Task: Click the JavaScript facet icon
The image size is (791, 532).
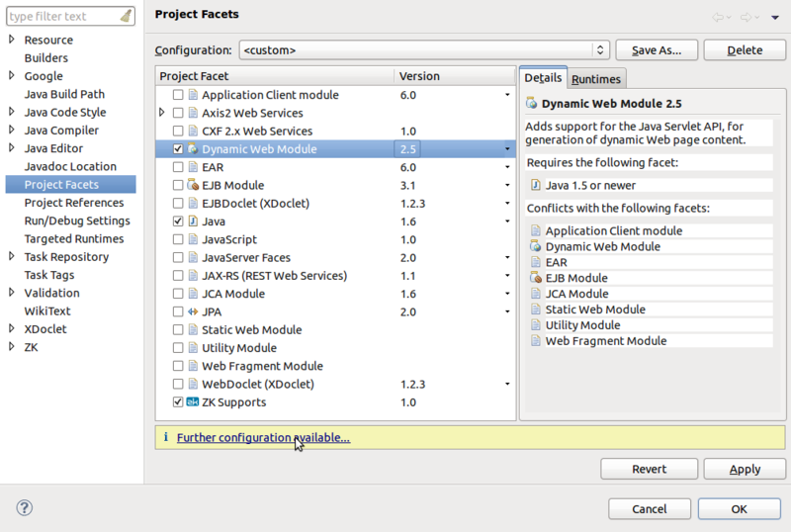Action: 193,239
